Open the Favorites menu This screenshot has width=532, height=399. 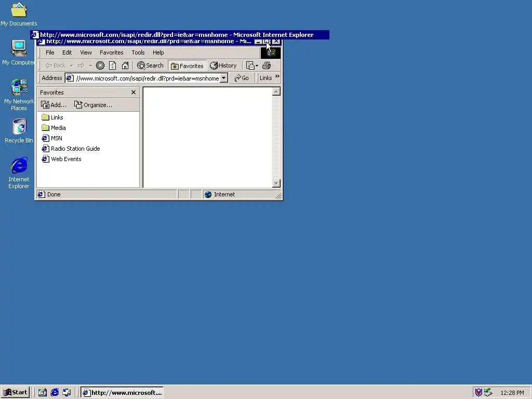[111, 52]
